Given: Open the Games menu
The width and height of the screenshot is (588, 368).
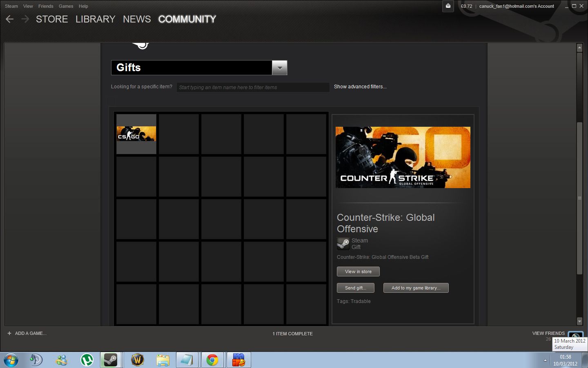Looking at the screenshot, I should [x=66, y=6].
